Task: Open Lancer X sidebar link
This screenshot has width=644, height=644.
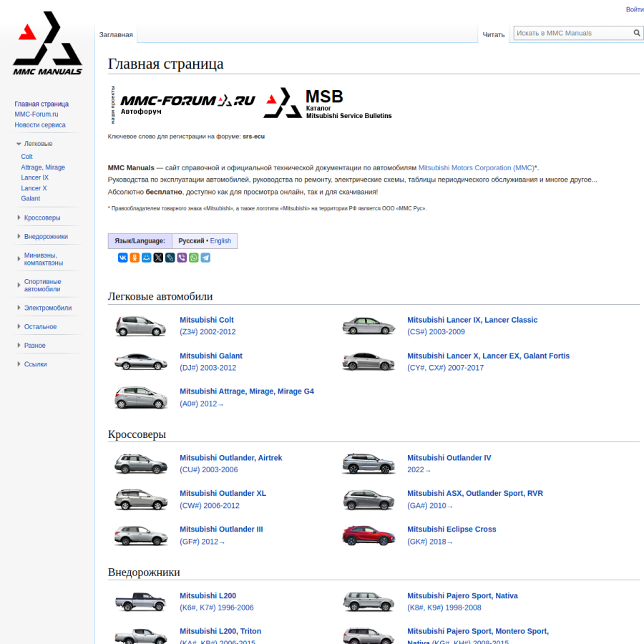Action: point(34,188)
